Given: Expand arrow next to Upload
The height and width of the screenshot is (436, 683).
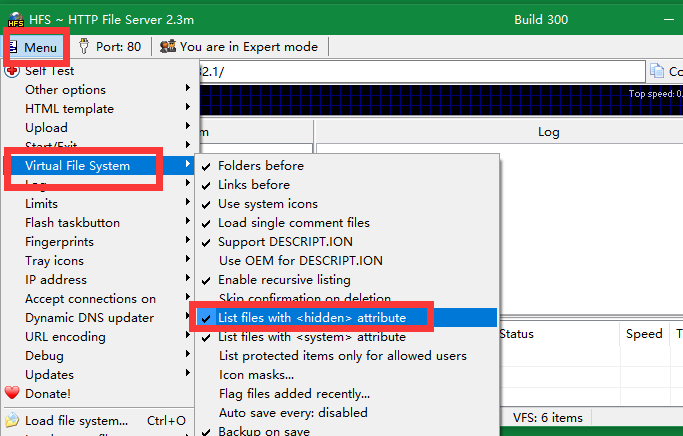Looking at the screenshot, I should (x=188, y=125).
